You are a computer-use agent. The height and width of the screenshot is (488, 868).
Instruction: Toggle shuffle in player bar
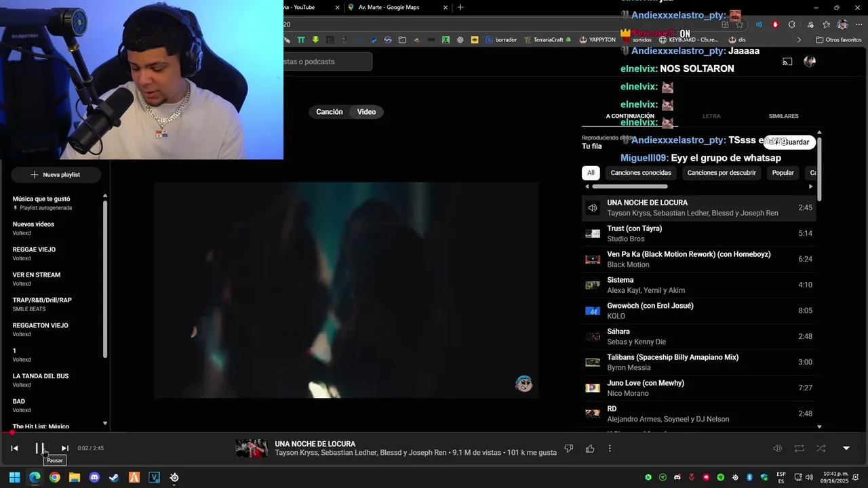point(821,449)
